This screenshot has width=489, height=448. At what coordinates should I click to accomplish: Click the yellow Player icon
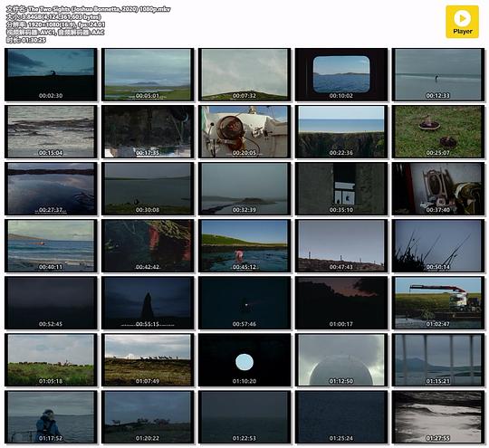[x=462, y=22]
